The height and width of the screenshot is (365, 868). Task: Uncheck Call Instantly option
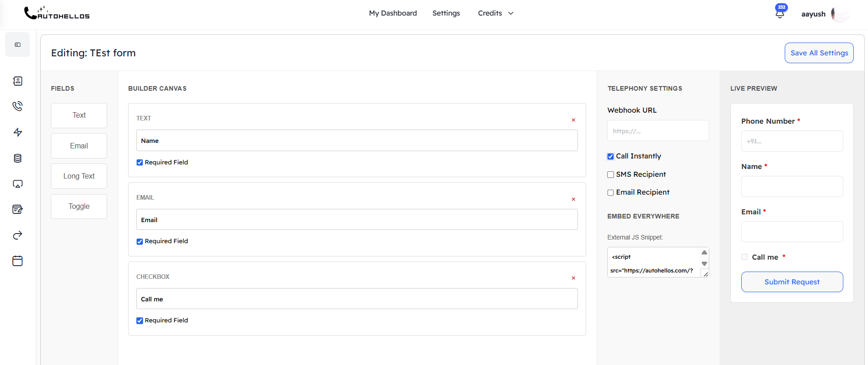(x=610, y=157)
